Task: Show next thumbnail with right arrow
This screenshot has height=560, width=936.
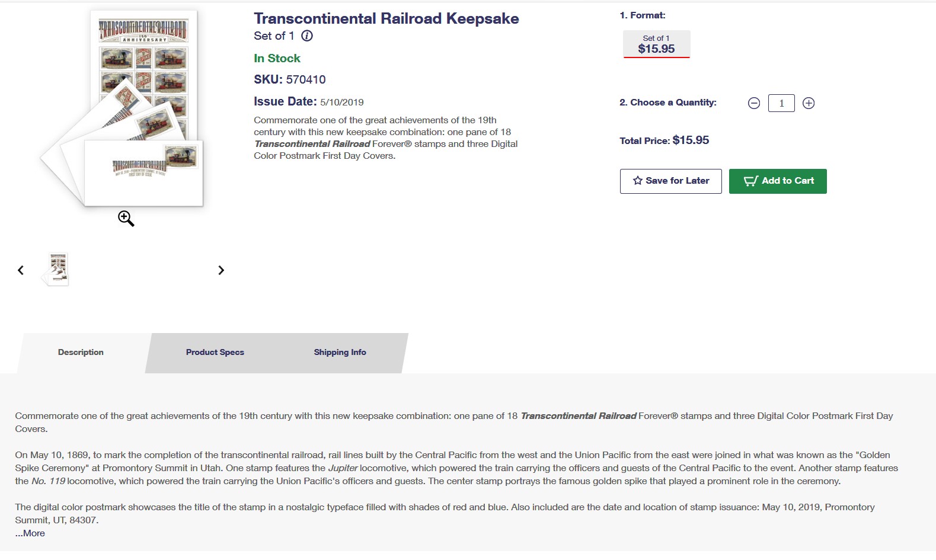Action: (221, 270)
